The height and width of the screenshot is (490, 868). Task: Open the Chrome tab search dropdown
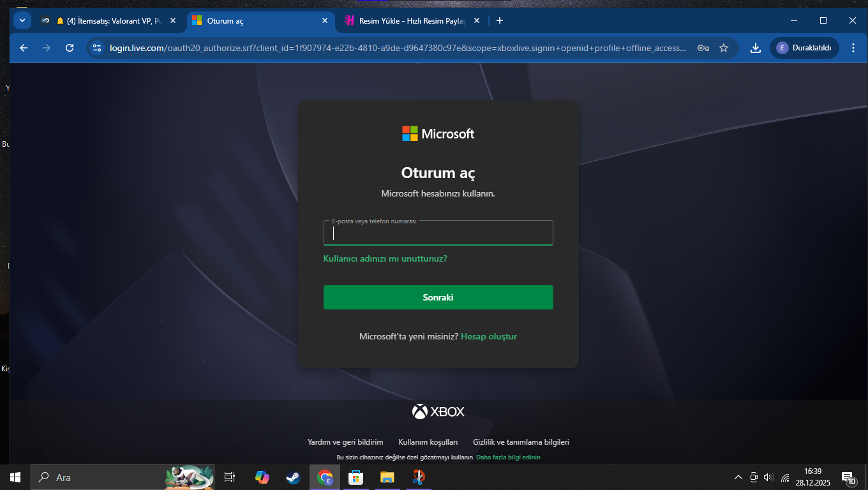tap(22, 20)
